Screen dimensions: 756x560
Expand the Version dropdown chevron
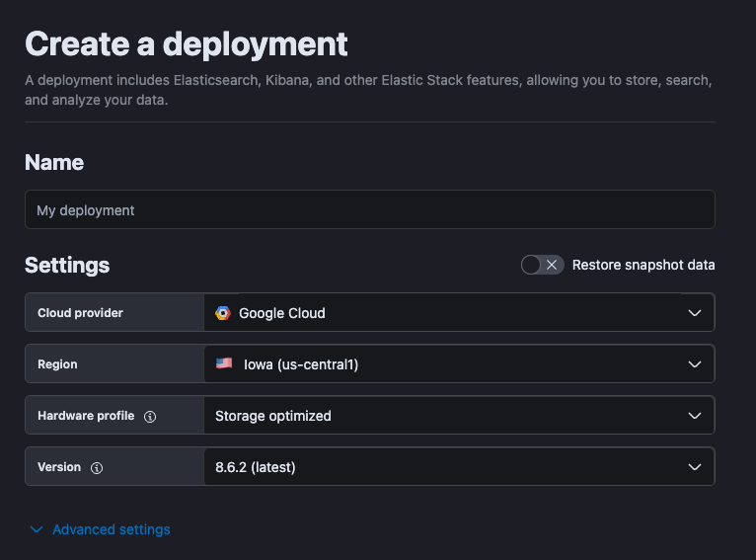[x=695, y=467]
